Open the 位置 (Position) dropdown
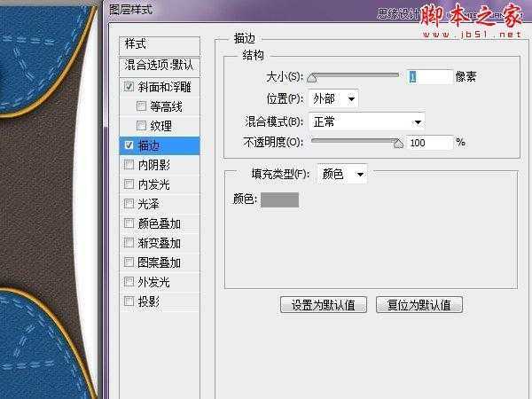532x399 pixels. tap(333, 98)
